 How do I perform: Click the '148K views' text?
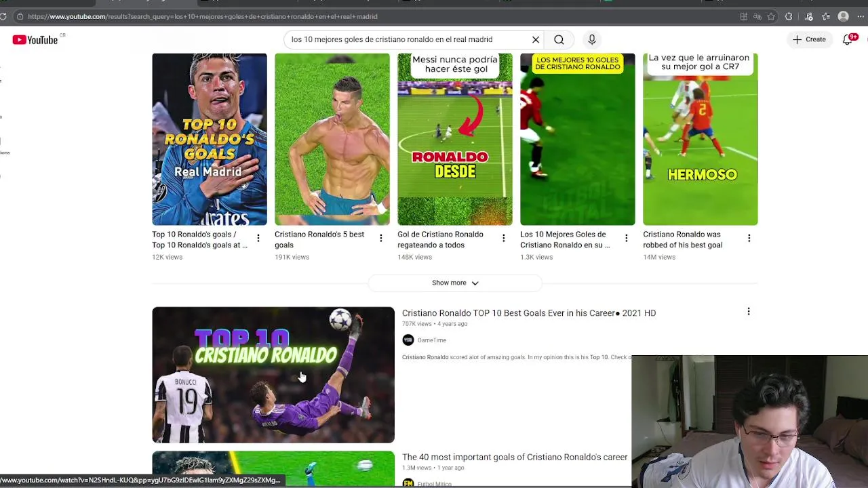click(414, 258)
